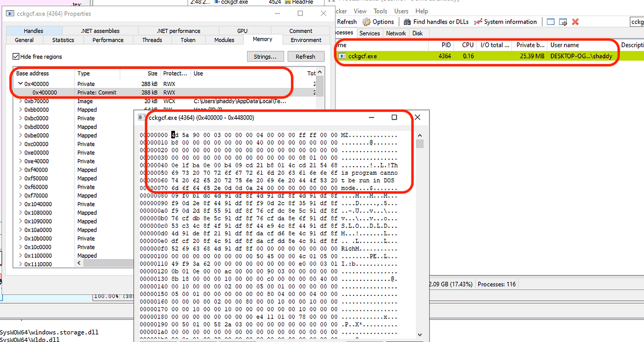Click the red X terminate toolbar icon

[x=575, y=22]
